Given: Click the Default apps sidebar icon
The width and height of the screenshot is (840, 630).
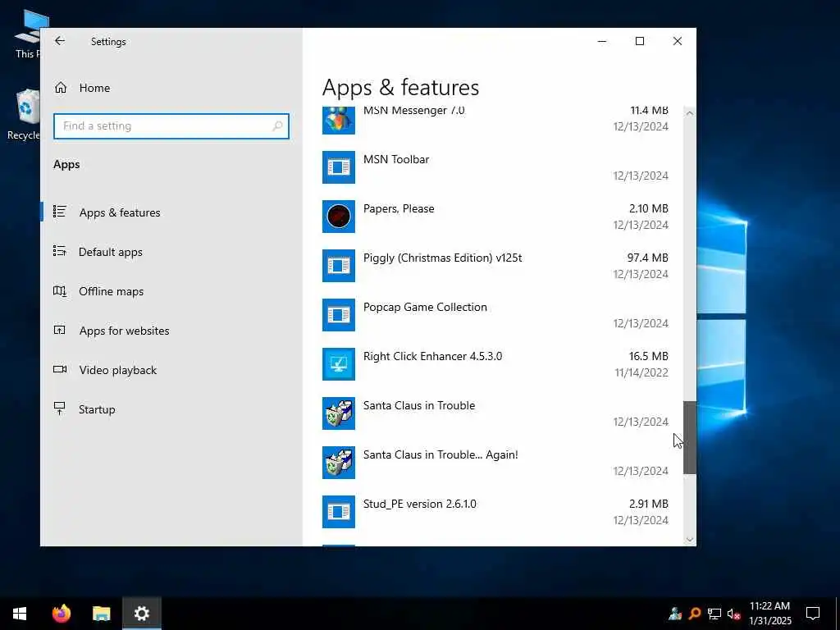Looking at the screenshot, I should (x=59, y=251).
